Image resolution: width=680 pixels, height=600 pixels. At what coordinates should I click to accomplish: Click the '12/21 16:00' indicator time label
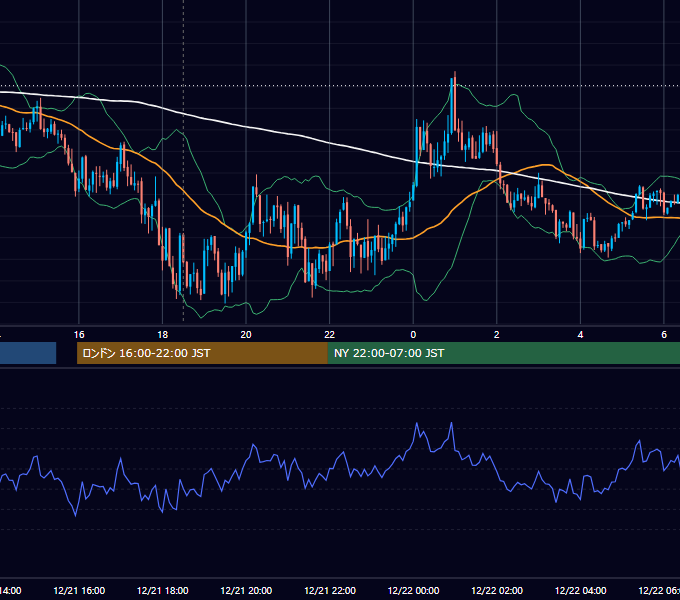[79, 591]
